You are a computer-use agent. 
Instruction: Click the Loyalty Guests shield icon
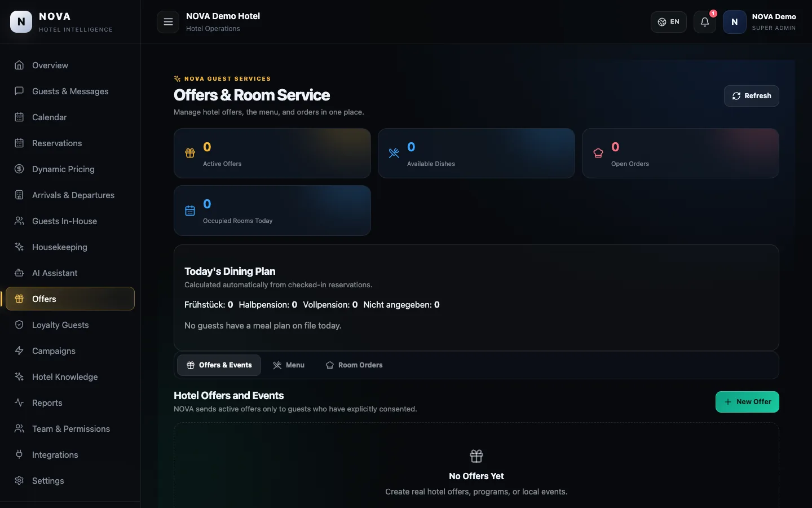[x=19, y=325]
